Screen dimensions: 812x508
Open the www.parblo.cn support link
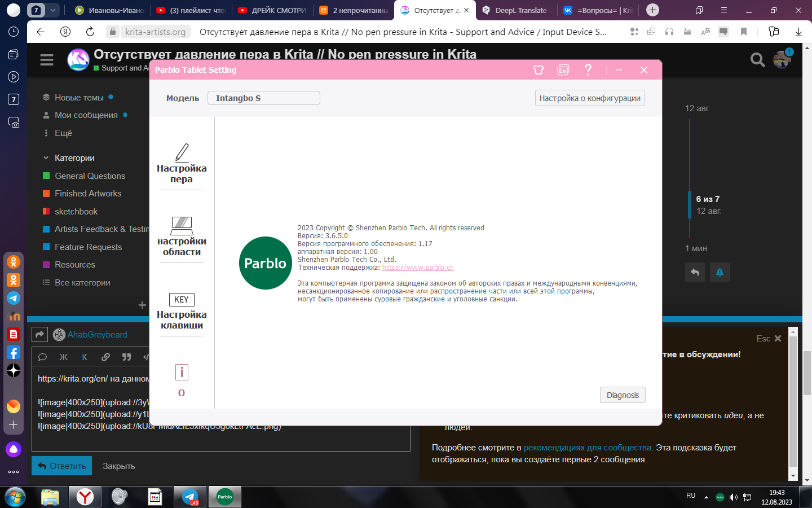click(418, 268)
